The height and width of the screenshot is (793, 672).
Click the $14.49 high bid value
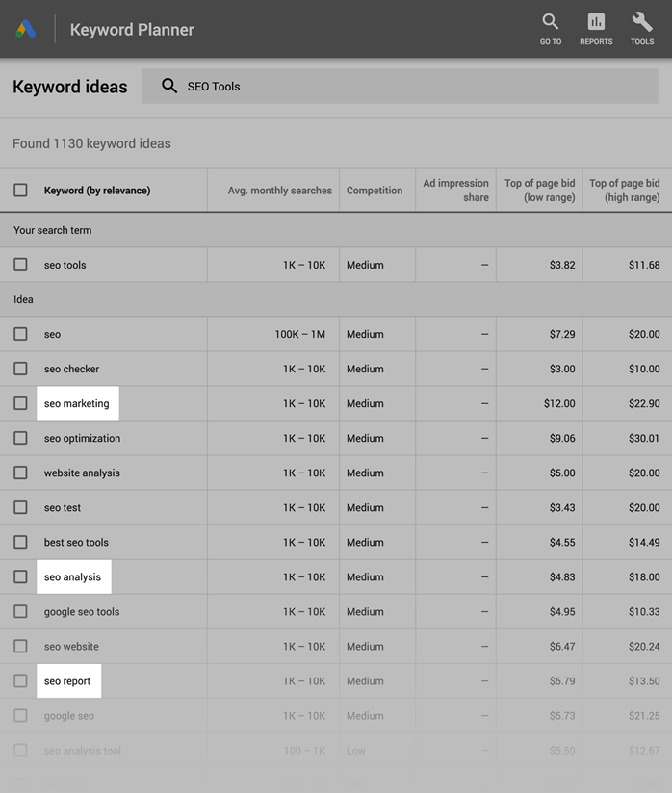[x=644, y=542]
